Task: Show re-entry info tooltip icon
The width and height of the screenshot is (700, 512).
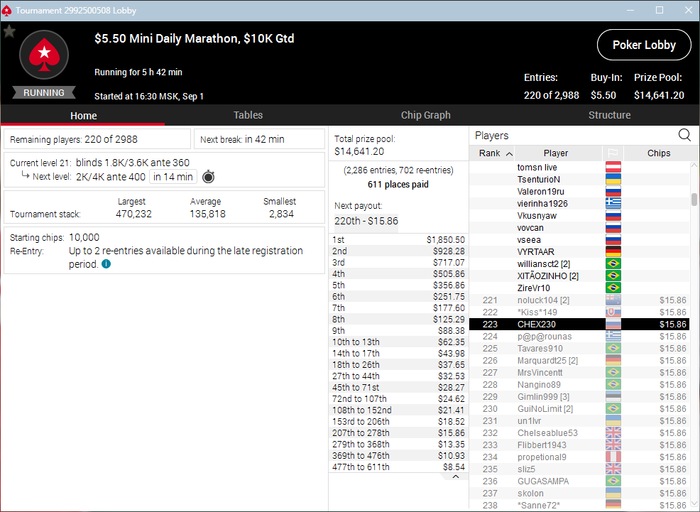Action: coord(106,264)
